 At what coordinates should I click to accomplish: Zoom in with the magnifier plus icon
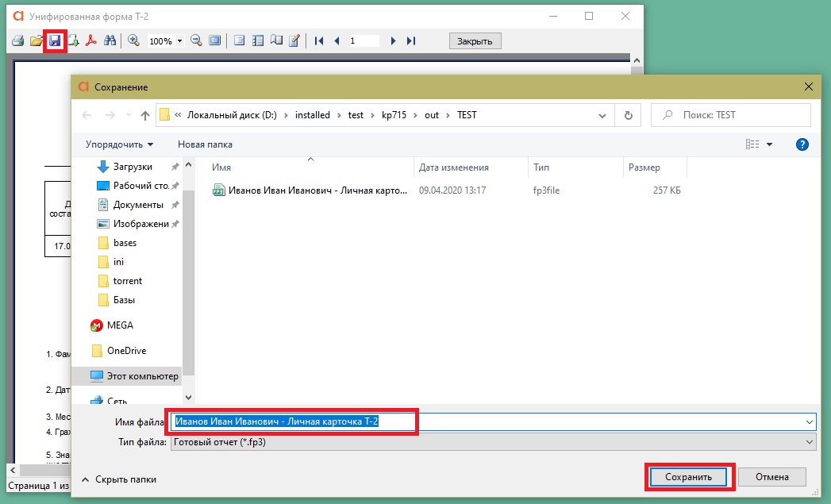pos(133,40)
